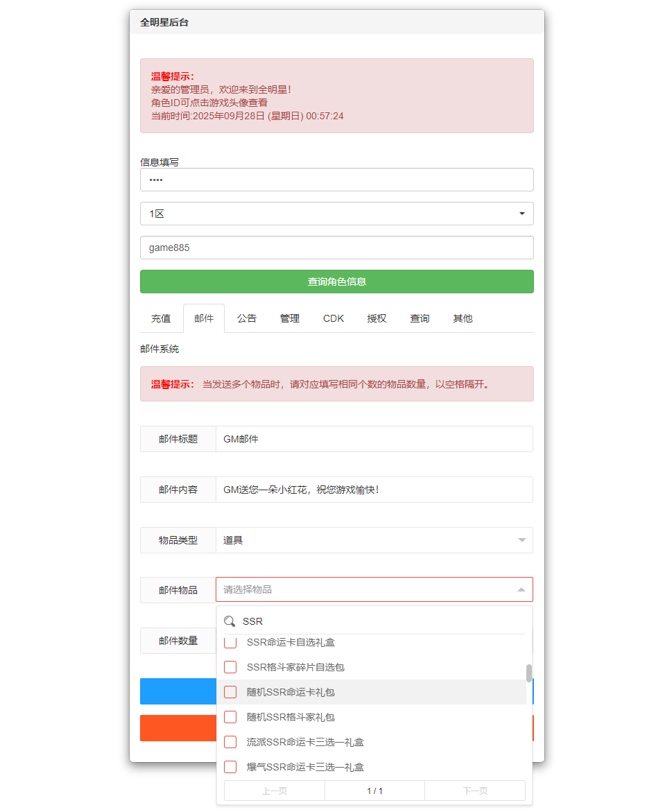This screenshot has height=812, width=665.
Task: Click the 邮件标题 input field
Action: 374,439
